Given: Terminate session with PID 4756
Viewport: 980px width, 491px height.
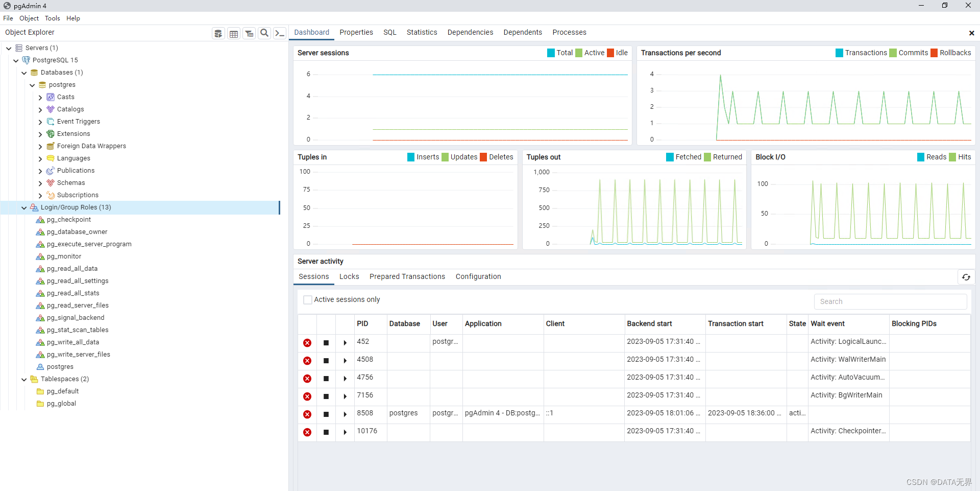Looking at the screenshot, I should (307, 379).
